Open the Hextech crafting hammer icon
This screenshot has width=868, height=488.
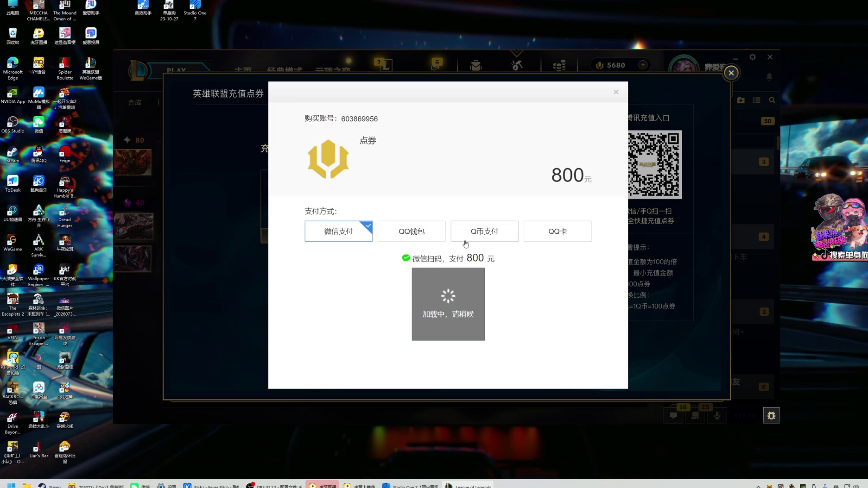517,66
